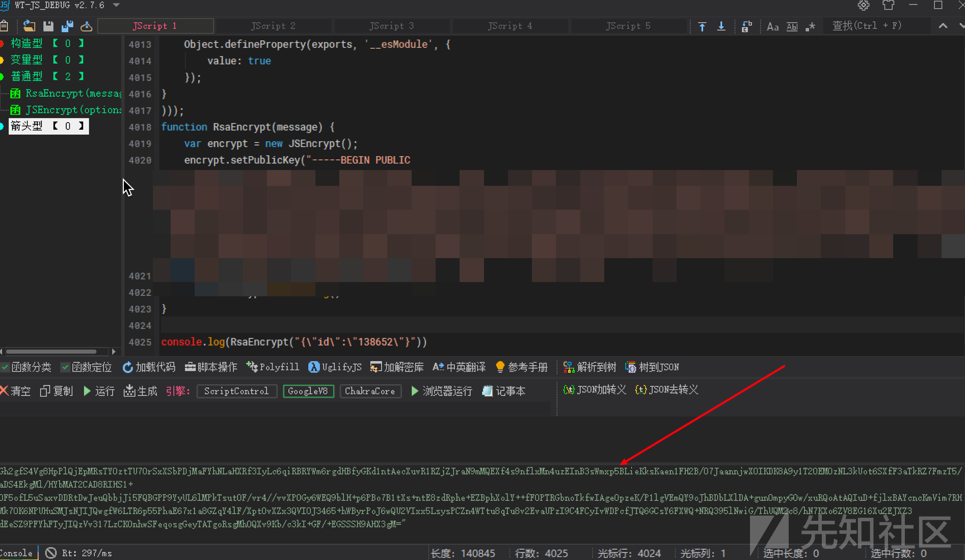Open 脚本操作 script operations menu

tap(211, 367)
